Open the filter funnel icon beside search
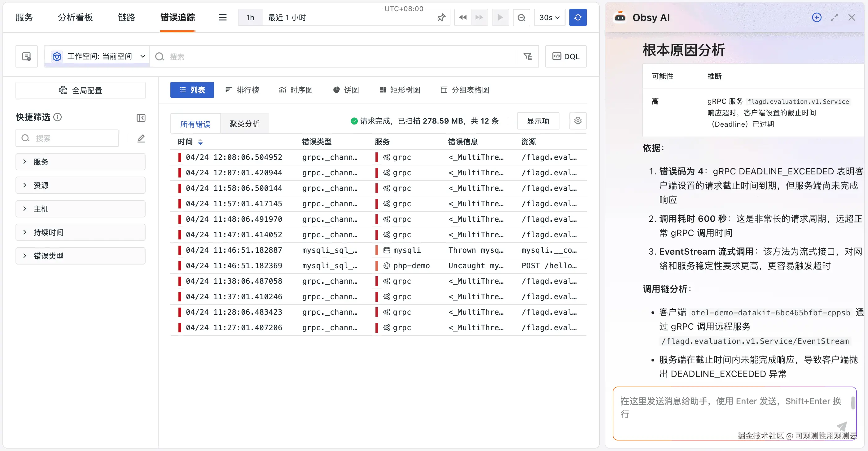This screenshot has width=868, height=451. (528, 56)
